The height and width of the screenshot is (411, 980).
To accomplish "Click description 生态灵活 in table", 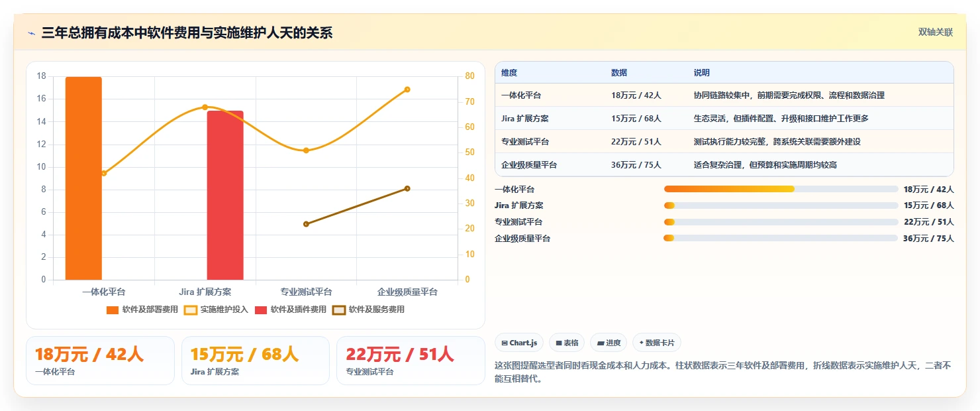I will point(781,119).
